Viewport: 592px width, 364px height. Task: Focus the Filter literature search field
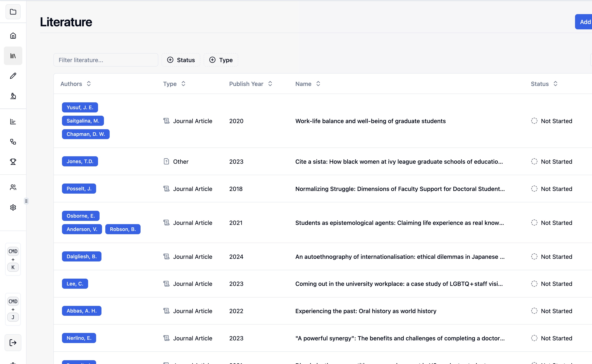point(106,60)
